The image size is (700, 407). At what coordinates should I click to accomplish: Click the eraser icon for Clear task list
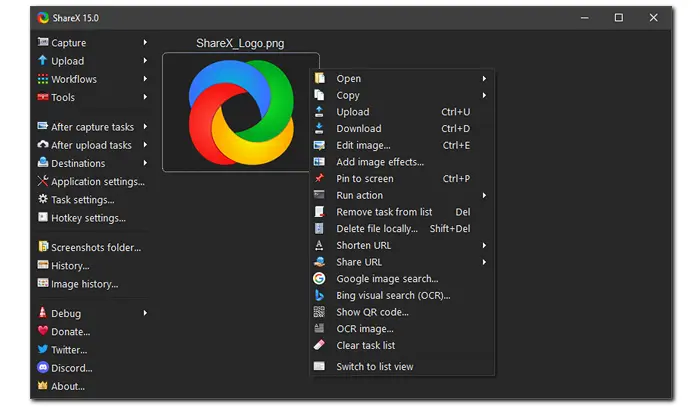319,345
